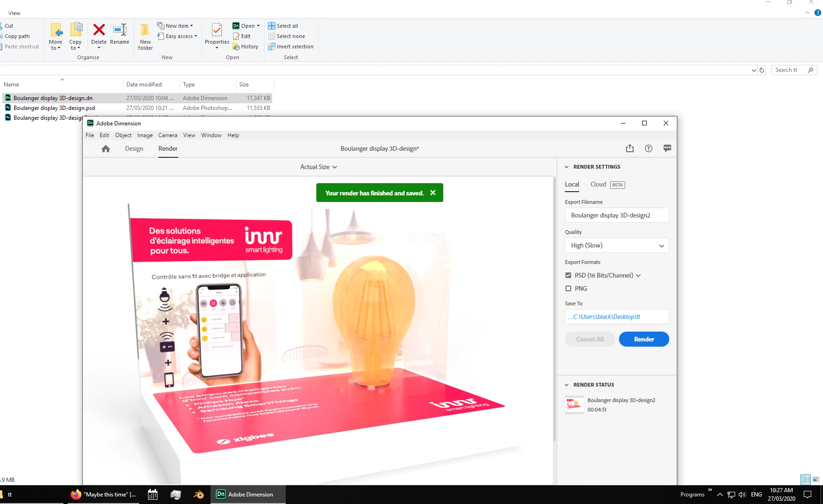Open Blender from the taskbar
This screenshot has height=504, width=823.
point(198,495)
